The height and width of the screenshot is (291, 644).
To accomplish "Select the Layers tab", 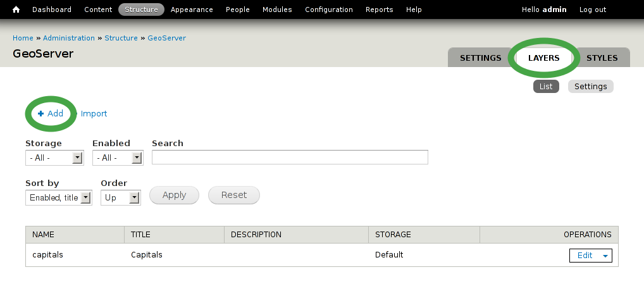I will point(544,58).
